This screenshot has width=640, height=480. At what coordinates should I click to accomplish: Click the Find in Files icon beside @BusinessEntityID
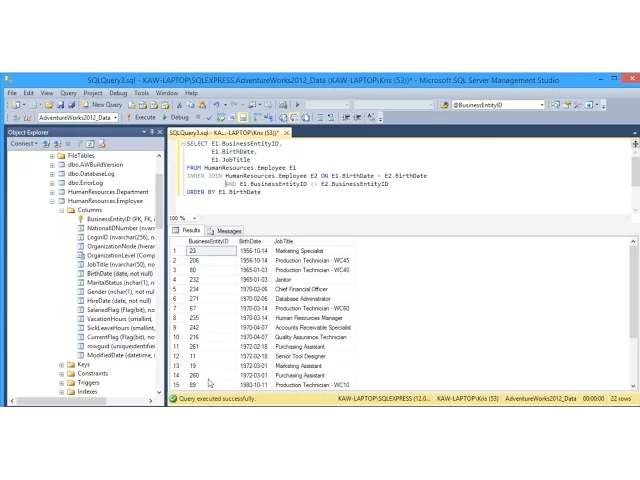(444, 105)
